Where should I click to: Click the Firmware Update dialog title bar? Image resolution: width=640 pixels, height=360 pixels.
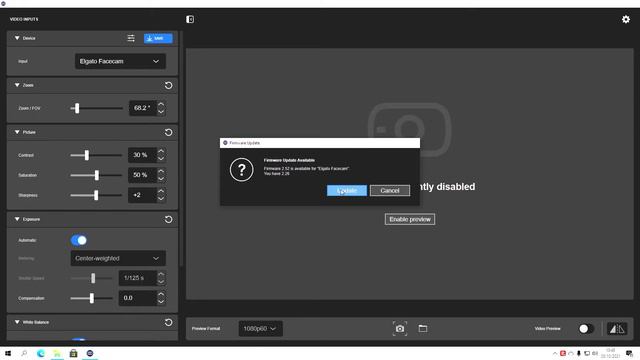click(x=320, y=143)
